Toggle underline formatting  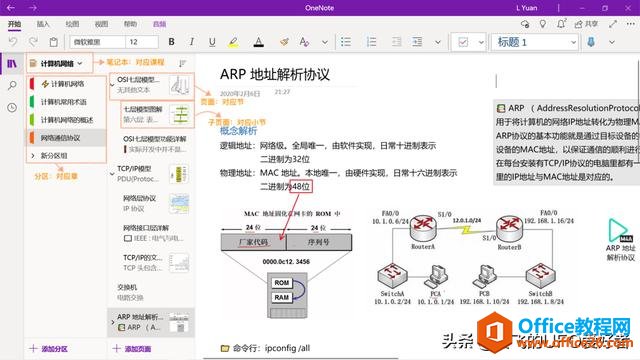(212, 42)
